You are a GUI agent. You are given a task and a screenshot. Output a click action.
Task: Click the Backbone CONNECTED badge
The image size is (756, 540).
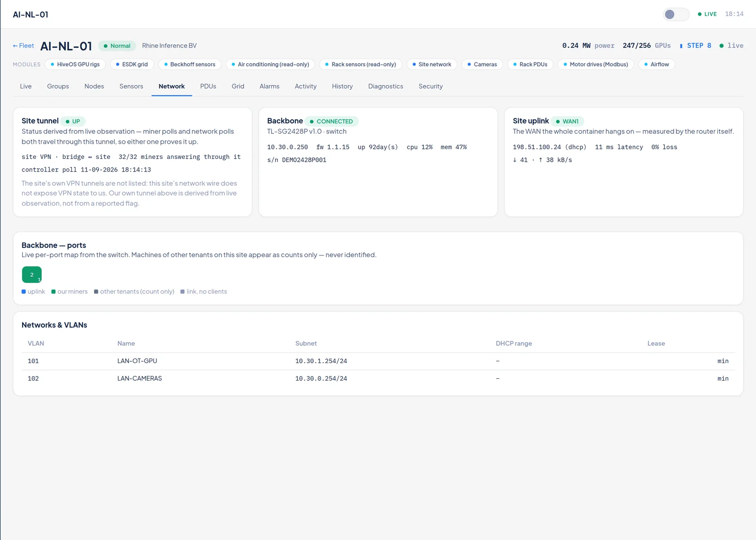point(332,122)
